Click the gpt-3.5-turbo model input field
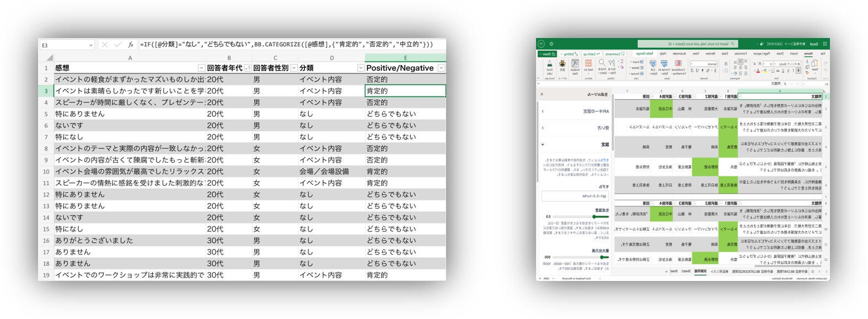 pyautogui.click(x=575, y=196)
